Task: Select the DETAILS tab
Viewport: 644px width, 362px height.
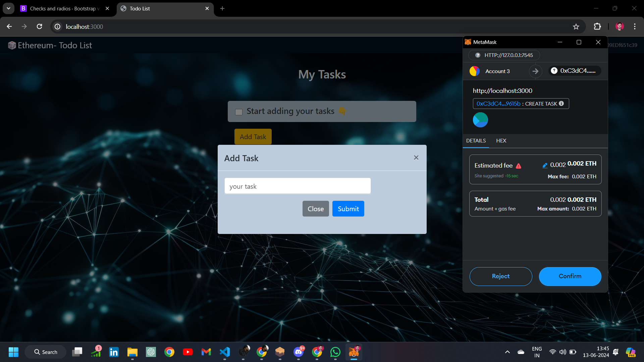Action: click(476, 141)
